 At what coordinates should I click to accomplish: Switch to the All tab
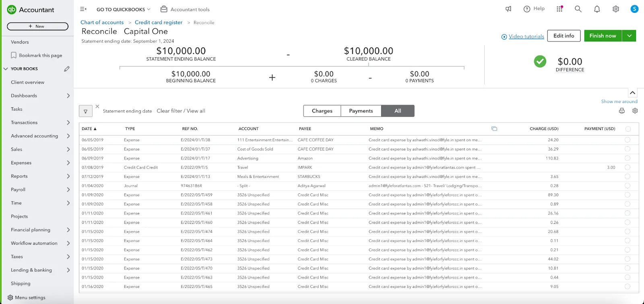(x=398, y=111)
